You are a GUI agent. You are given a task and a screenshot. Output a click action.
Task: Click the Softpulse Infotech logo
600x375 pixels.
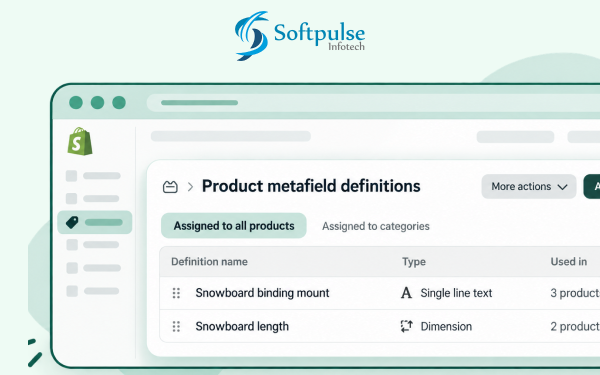pyautogui.click(x=300, y=36)
